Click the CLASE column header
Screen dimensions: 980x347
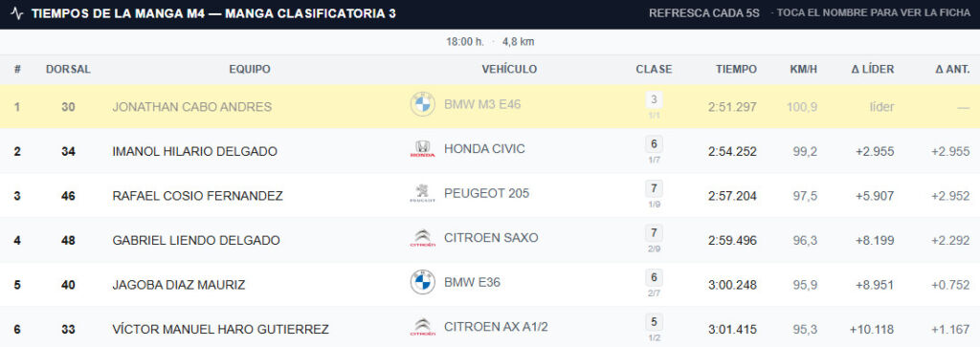654,69
